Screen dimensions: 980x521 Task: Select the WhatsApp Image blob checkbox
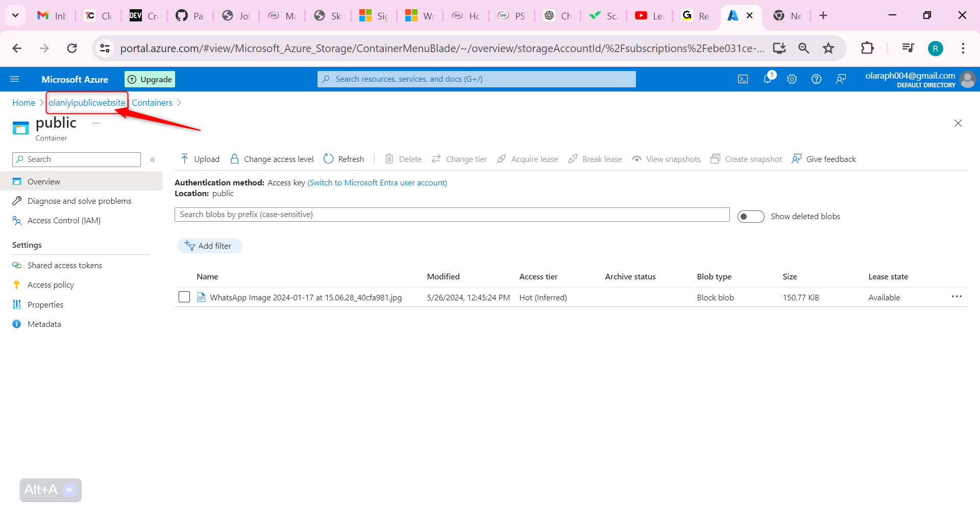point(184,297)
